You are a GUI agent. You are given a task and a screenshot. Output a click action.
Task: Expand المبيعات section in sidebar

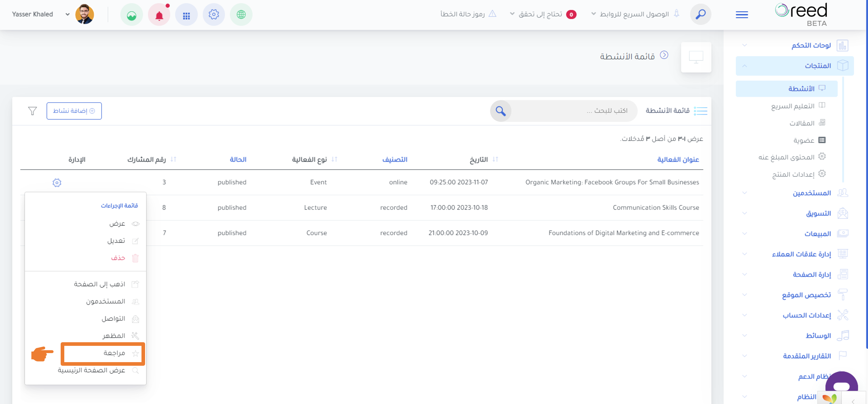(x=794, y=234)
